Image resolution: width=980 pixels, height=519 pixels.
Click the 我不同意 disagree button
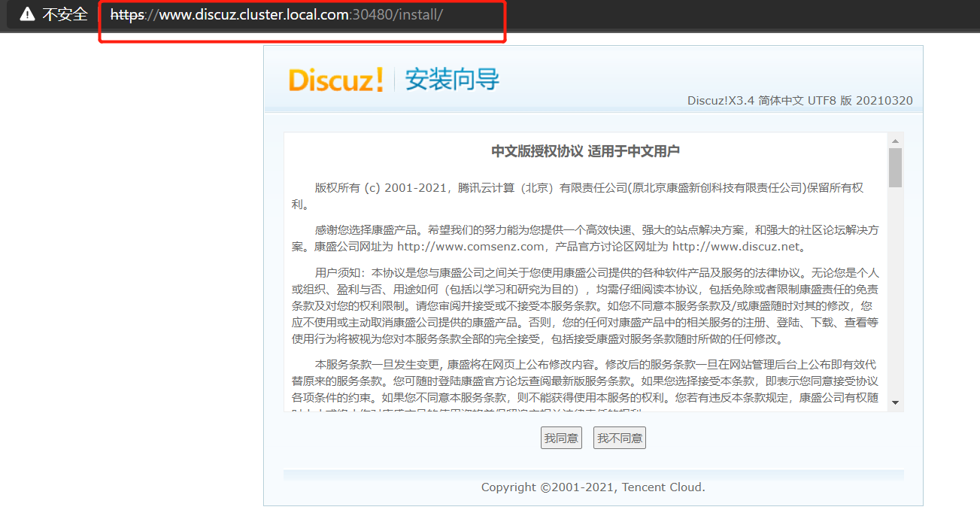click(620, 438)
